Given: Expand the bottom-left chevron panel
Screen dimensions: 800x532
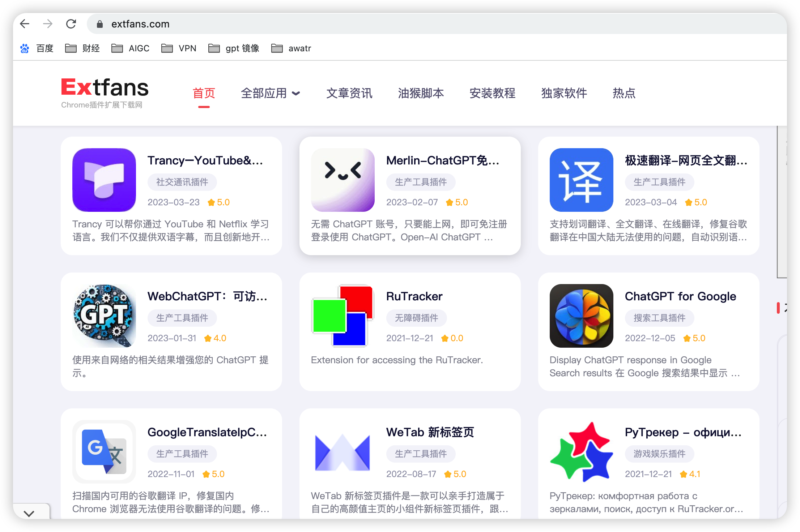Looking at the screenshot, I should coord(29,513).
